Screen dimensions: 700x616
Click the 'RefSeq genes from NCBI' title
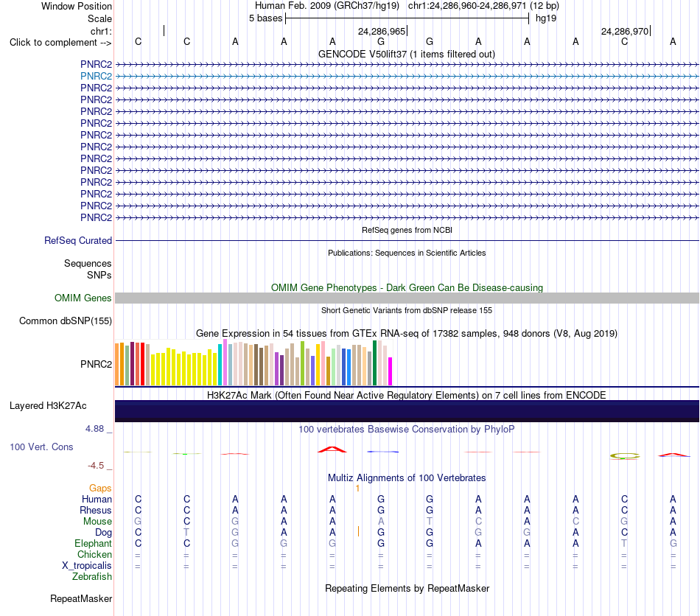[x=407, y=230]
